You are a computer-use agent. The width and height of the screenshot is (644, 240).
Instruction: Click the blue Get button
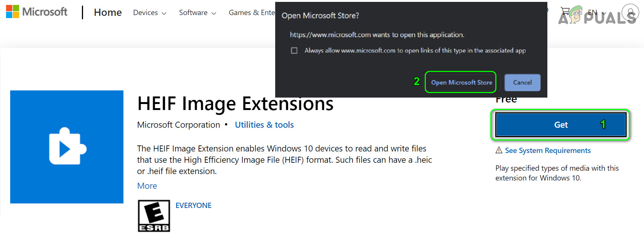(x=561, y=125)
